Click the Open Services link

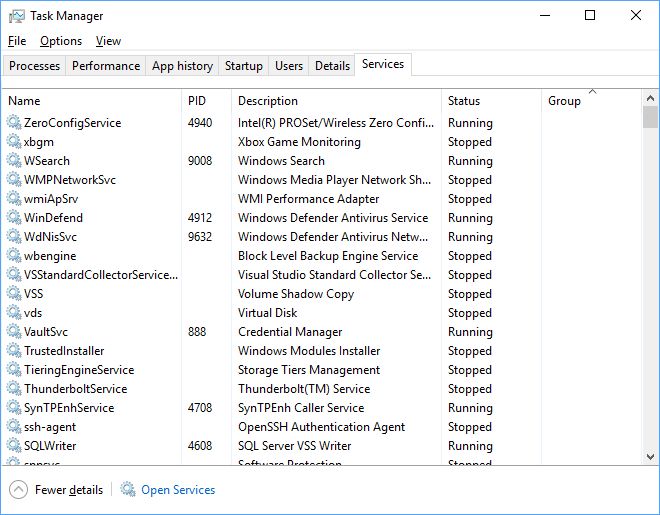coord(178,490)
